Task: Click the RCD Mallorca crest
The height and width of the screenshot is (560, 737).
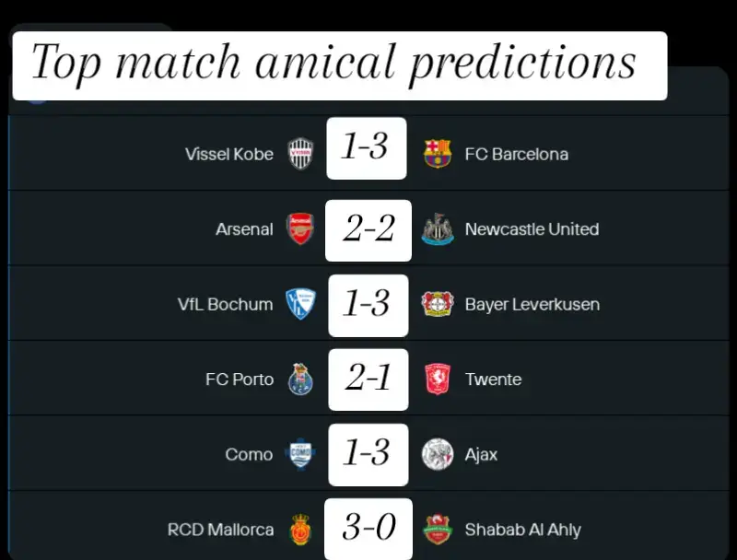Action: tap(301, 530)
